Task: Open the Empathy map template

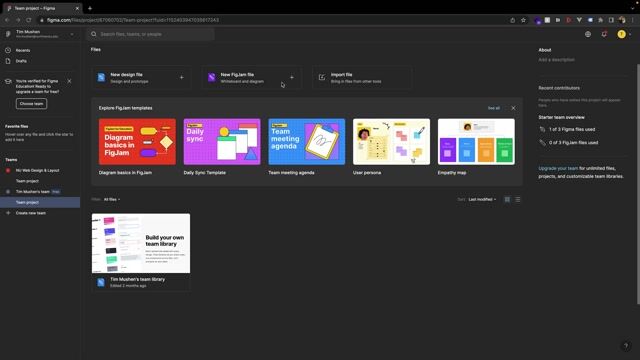Action: 476,142
